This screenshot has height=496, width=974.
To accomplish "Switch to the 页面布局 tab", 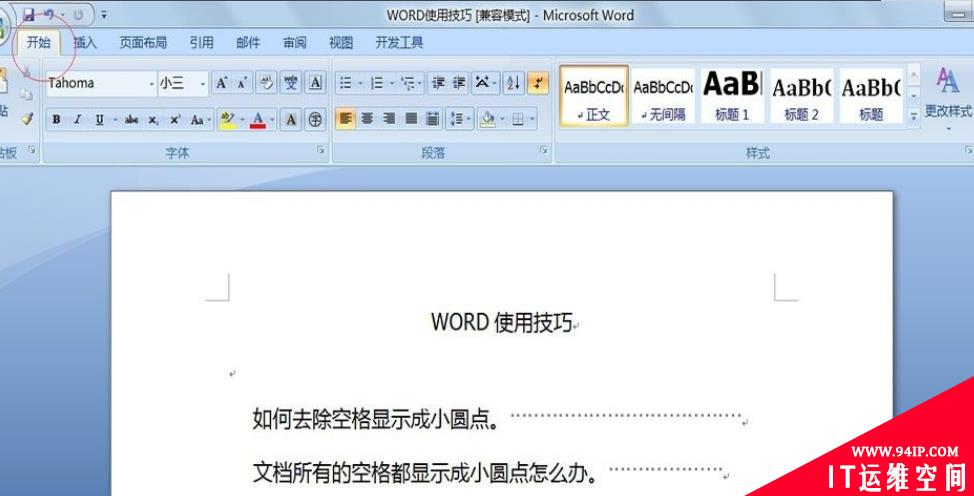I will click(143, 42).
